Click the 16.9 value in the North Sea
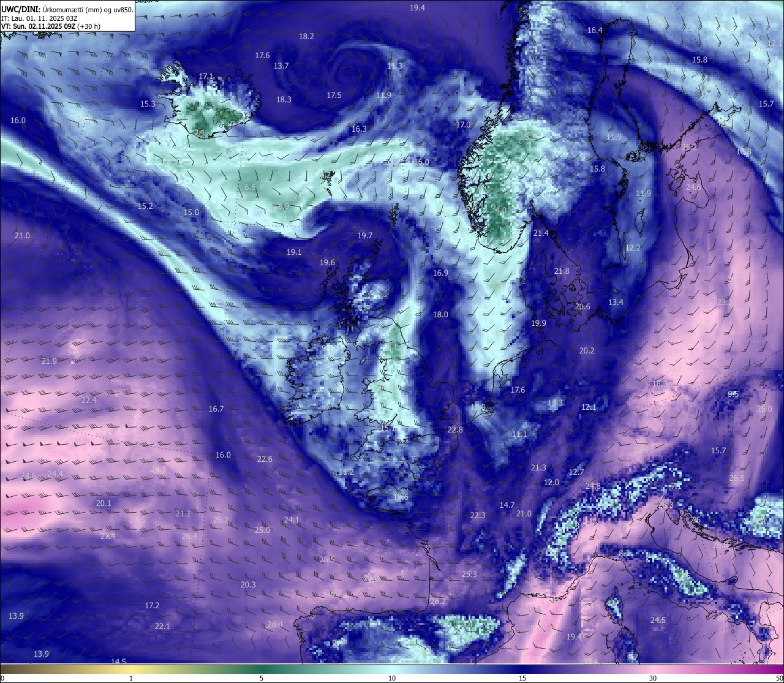 point(440,273)
